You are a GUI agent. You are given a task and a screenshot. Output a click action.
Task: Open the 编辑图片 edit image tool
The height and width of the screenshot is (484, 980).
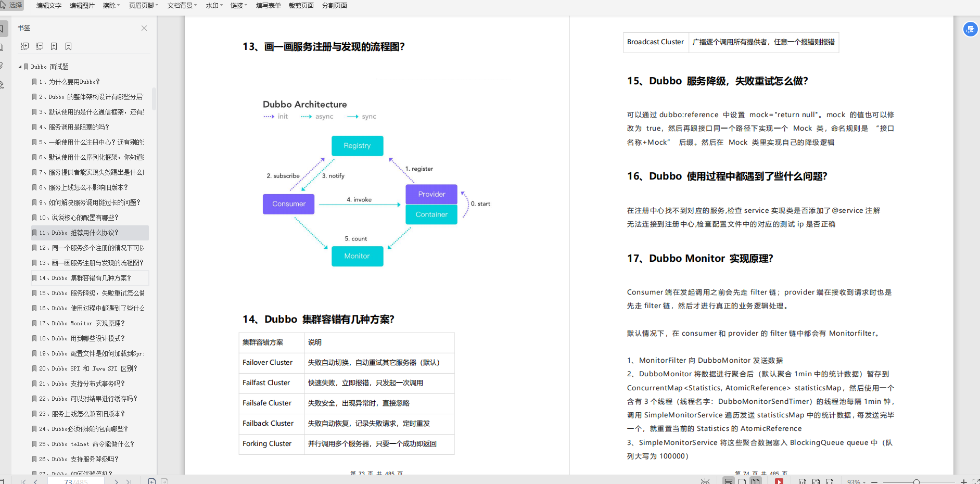coord(82,6)
